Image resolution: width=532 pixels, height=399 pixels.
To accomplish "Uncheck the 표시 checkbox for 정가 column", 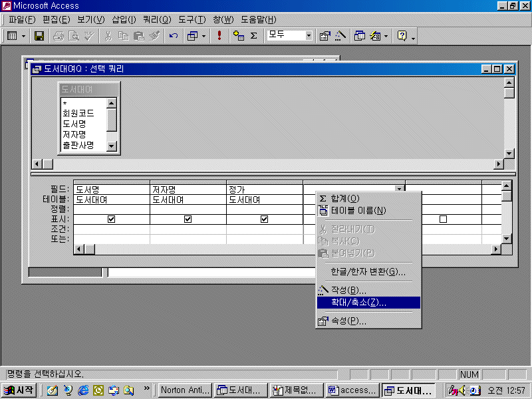I will pos(264,219).
